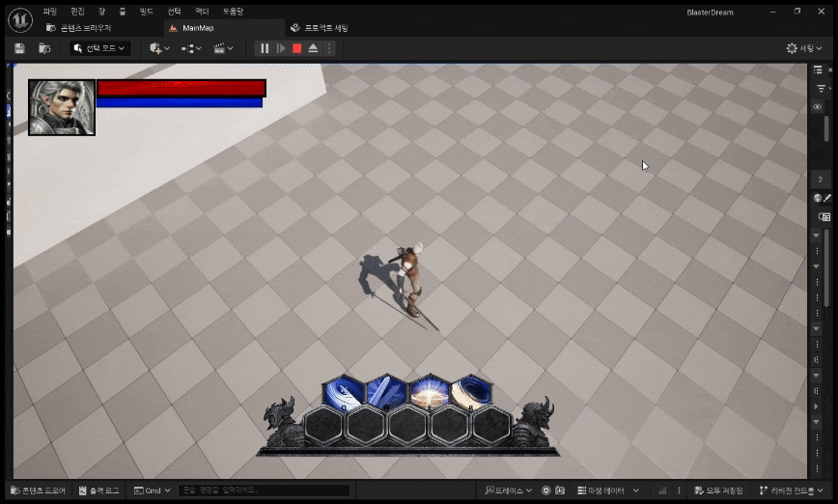This screenshot has height=504, width=838.
Task: Stop the play session with the red square
Action: (x=297, y=48)
